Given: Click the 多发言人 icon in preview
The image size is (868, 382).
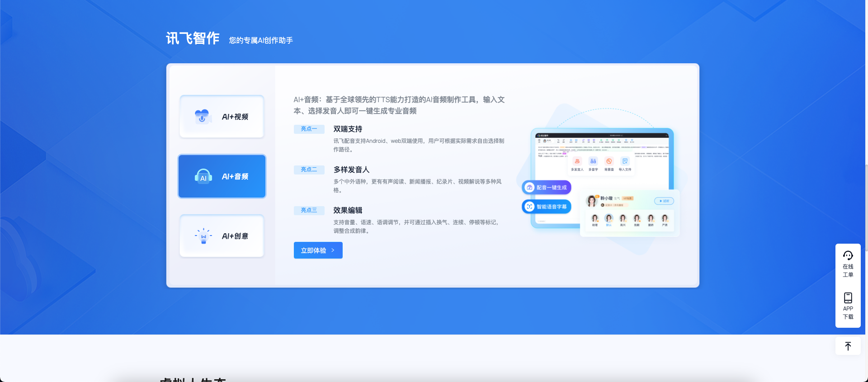Looking at the screenshot, I should point(577,161).
